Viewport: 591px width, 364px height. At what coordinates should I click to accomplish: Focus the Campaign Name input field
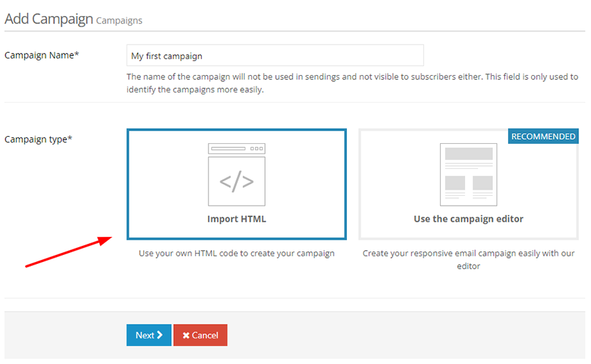[275, 56]
